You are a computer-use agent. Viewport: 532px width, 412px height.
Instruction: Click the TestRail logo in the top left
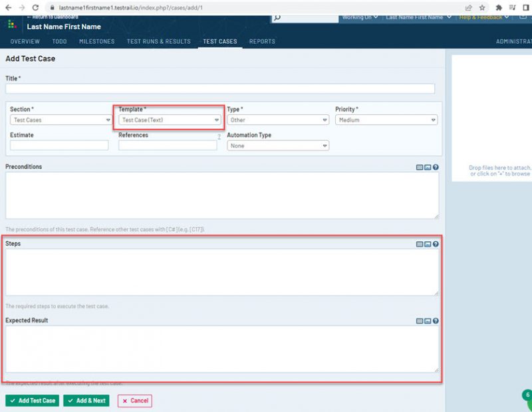pyautogui.click(x=11, y=24)
